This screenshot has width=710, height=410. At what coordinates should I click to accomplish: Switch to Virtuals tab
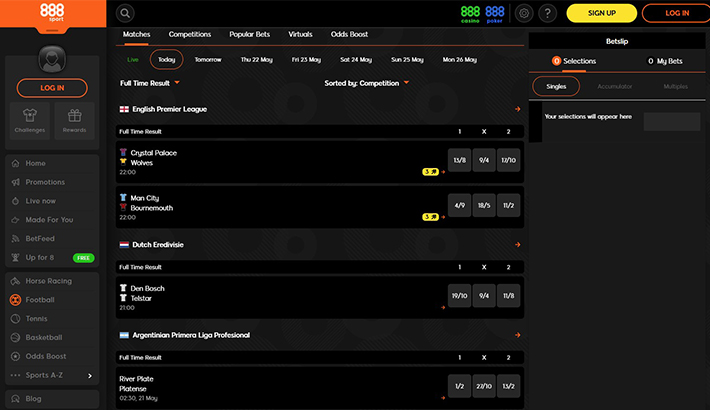click(300, 34)
